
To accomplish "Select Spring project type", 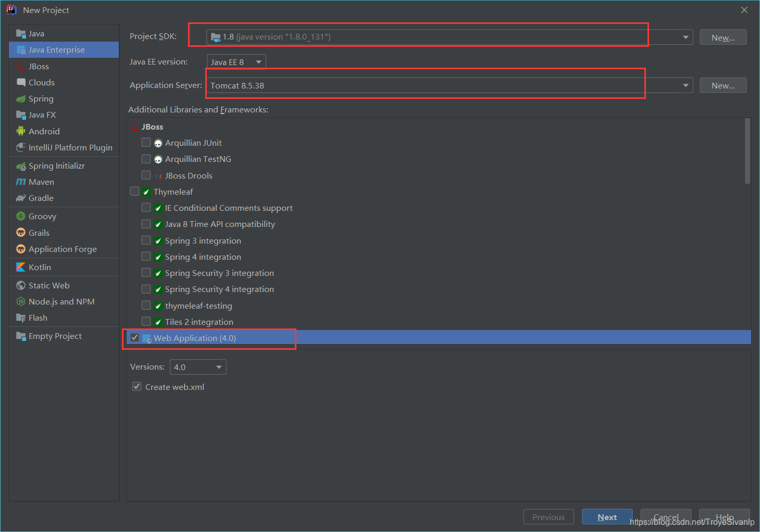I will (64, 99).
